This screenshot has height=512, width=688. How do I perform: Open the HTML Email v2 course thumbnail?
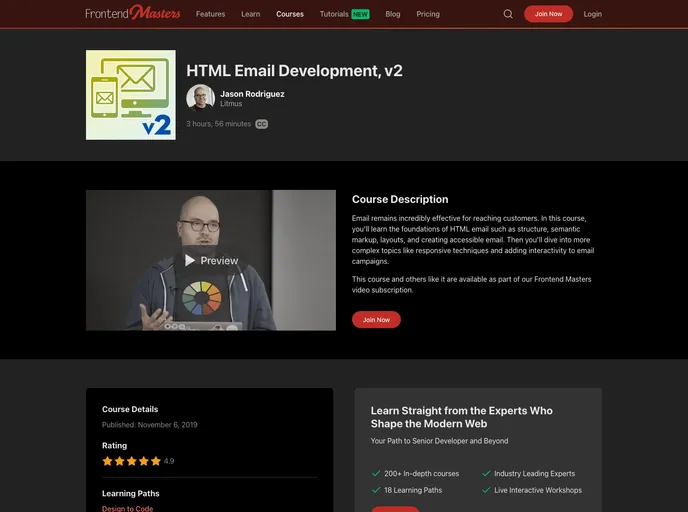click(x=131, y=95)
